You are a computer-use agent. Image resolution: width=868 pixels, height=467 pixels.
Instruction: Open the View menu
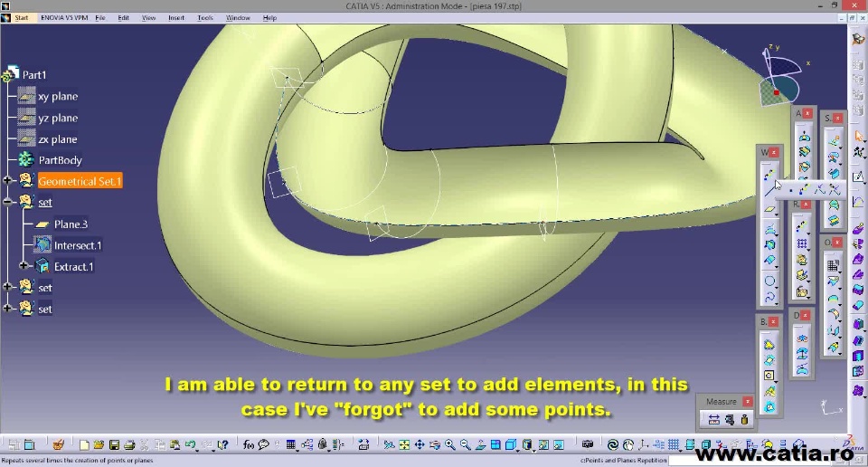149,18
